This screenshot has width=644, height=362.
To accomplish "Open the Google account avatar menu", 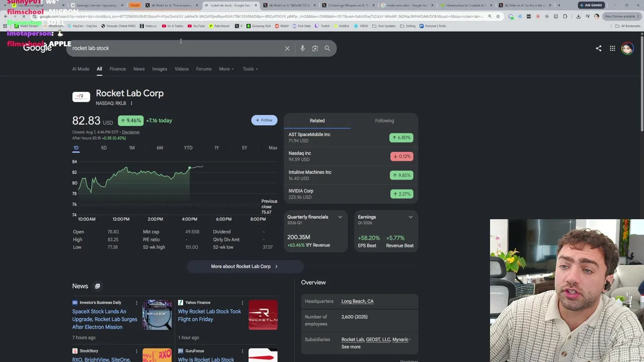I will point(627,48).
